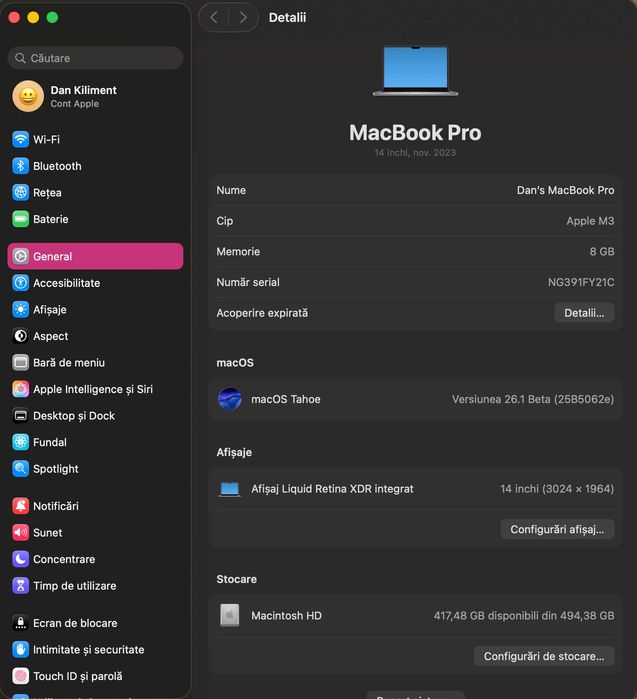Image resolution: width=637 pixels, height=699 pixels.
Task: Select Accesibilitate in the sidebar
Action: [95, 283]
